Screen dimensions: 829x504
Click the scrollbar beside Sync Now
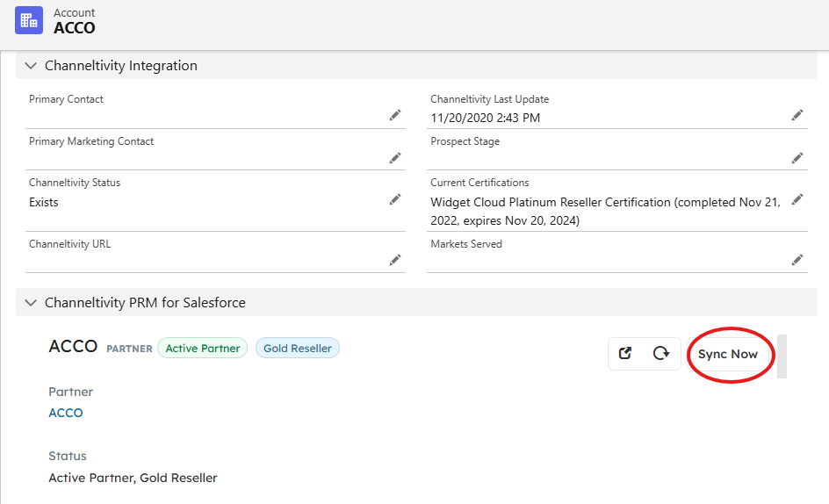pyautogui.click(x=782, y=356)
